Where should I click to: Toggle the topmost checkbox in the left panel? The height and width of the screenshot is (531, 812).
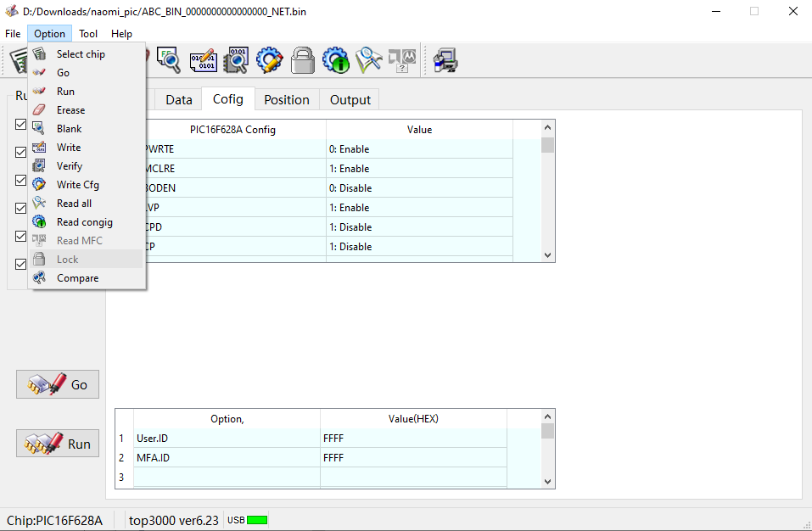click(x=20, y=124)
